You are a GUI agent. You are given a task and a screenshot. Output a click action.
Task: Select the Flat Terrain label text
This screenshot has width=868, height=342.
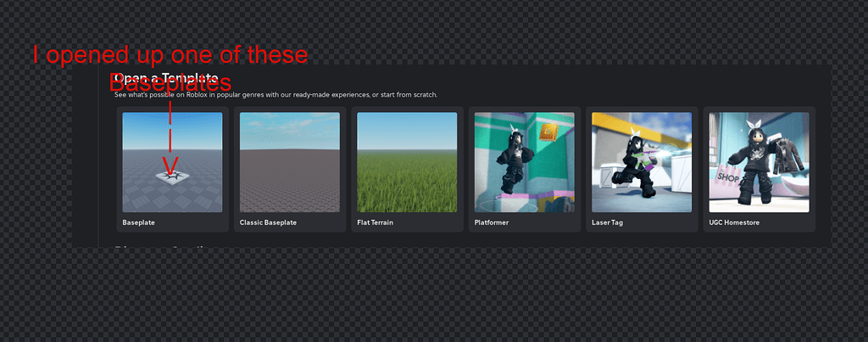point(376,222)
